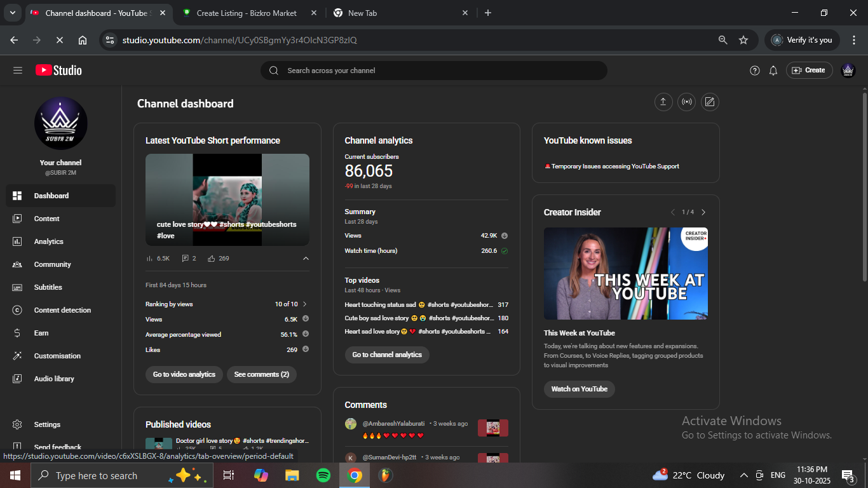
Task: Expand the Ranking by views chevron
Action: click(x=305, y=304)
